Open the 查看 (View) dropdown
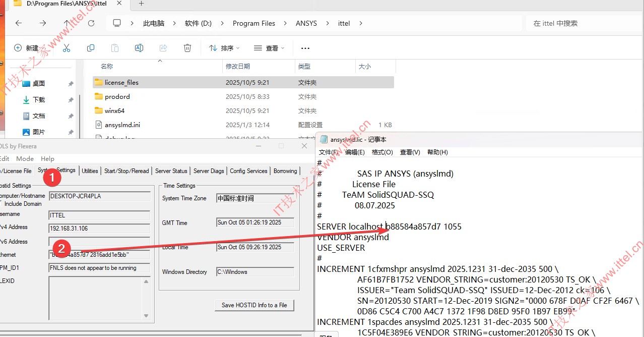Screen dimensions: 644x337 tap(269, 48)
